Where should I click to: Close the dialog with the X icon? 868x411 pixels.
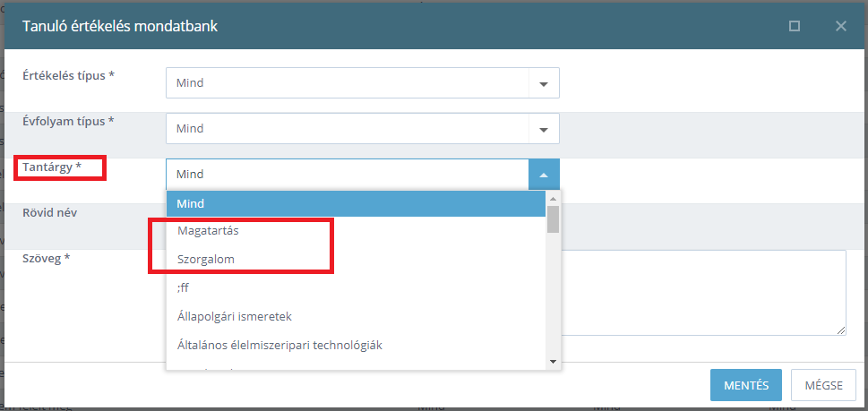click(841, 26)
